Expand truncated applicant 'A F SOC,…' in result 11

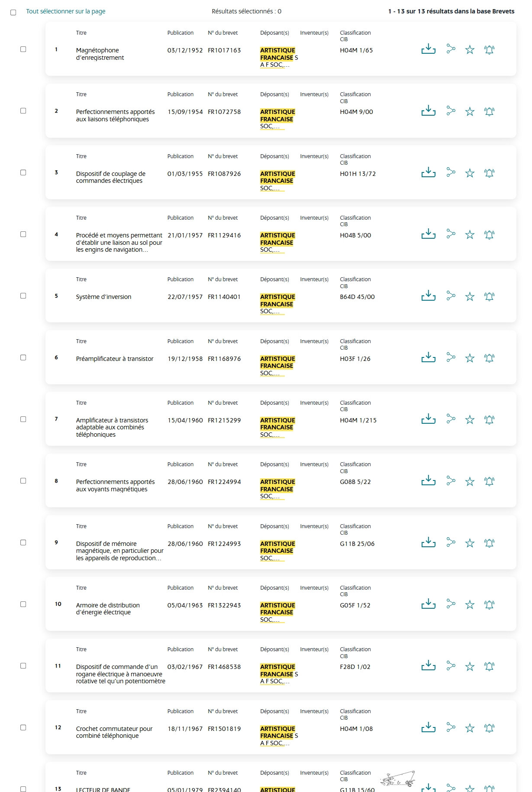[275, 681]
